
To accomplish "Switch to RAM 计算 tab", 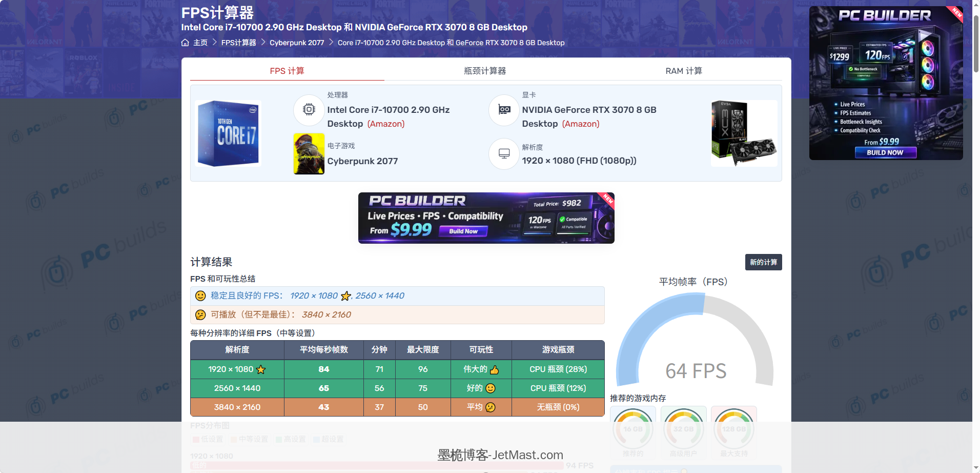I will pos(684,71).
